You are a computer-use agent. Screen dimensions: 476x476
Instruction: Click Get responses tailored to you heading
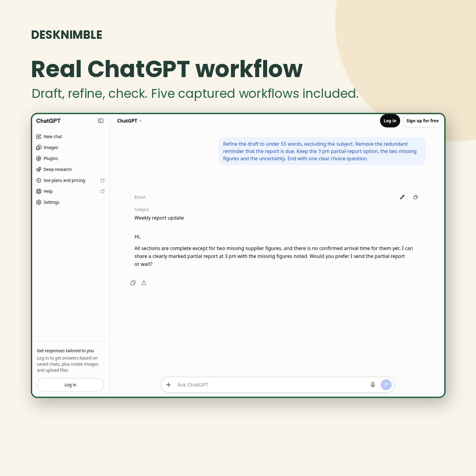[x=65, y=351]
